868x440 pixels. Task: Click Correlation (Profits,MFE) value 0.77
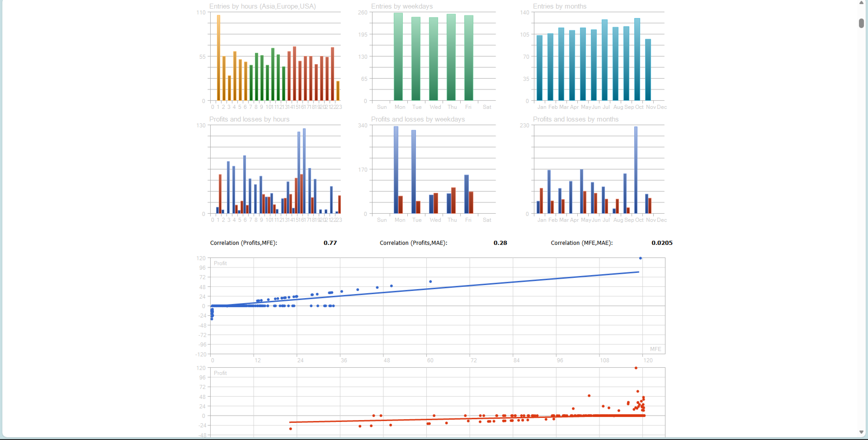(330, 243)
